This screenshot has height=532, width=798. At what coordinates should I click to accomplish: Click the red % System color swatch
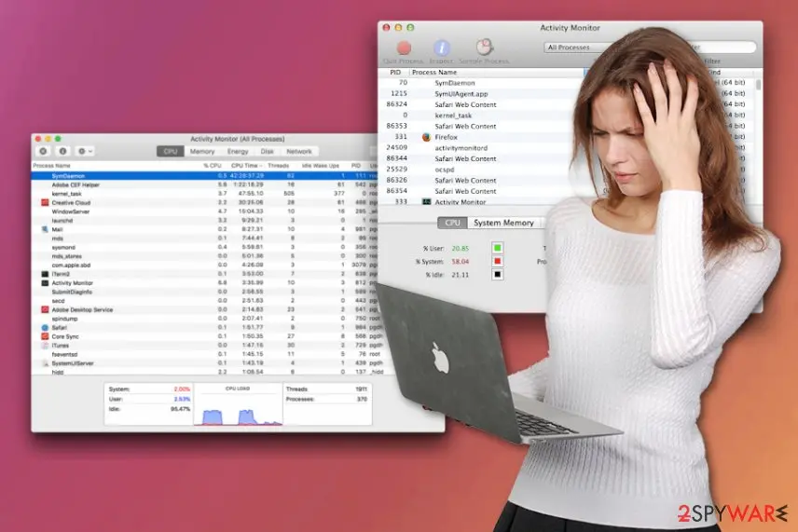497,261
